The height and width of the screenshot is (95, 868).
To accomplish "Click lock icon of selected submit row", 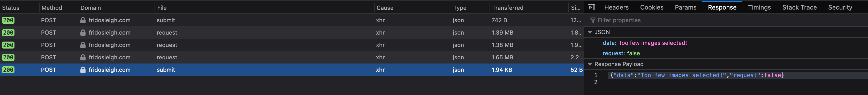I will click(x=83, y=70).
